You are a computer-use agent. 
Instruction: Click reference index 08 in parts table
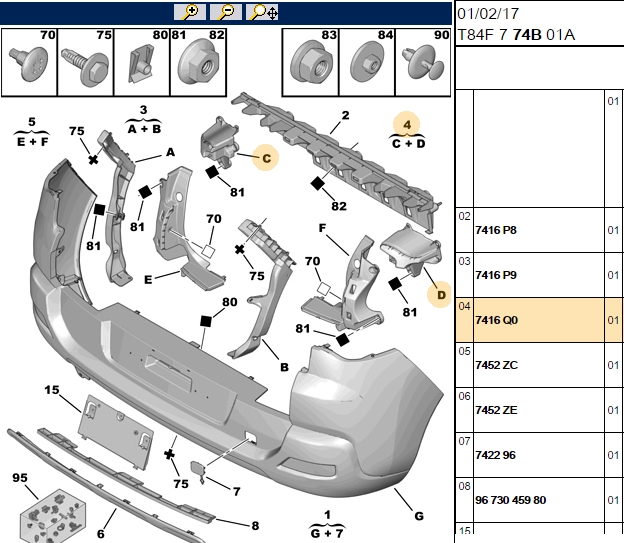coord(464,486)
